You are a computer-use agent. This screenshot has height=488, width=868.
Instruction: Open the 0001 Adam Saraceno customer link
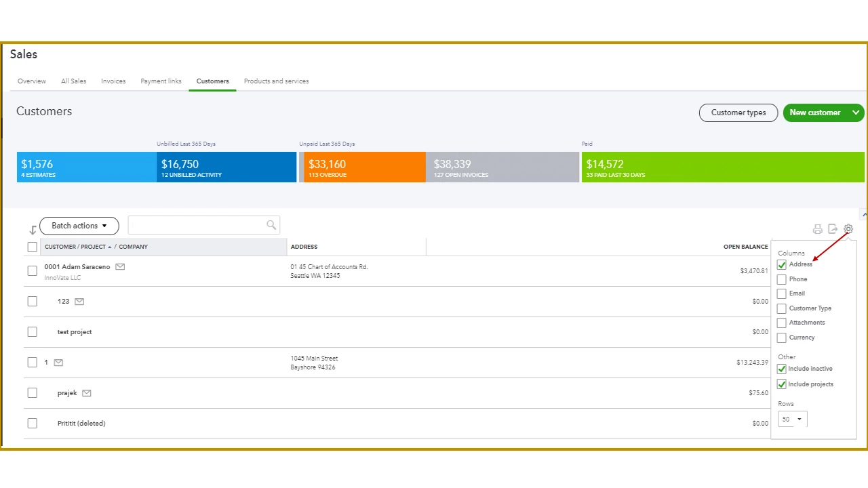tap(77, 267)
